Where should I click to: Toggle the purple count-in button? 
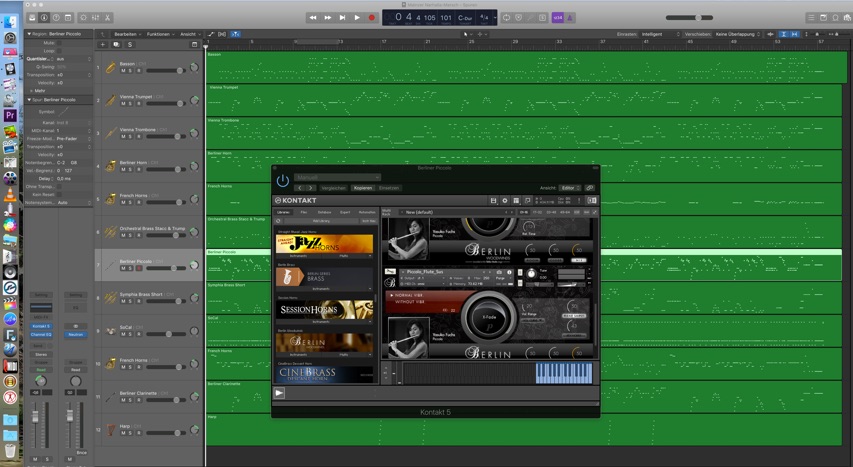pyautogui.click(x=558, y=17)
